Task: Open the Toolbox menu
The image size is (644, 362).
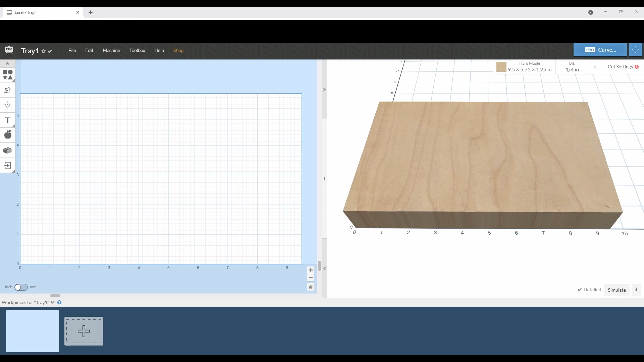Action: 137,50
